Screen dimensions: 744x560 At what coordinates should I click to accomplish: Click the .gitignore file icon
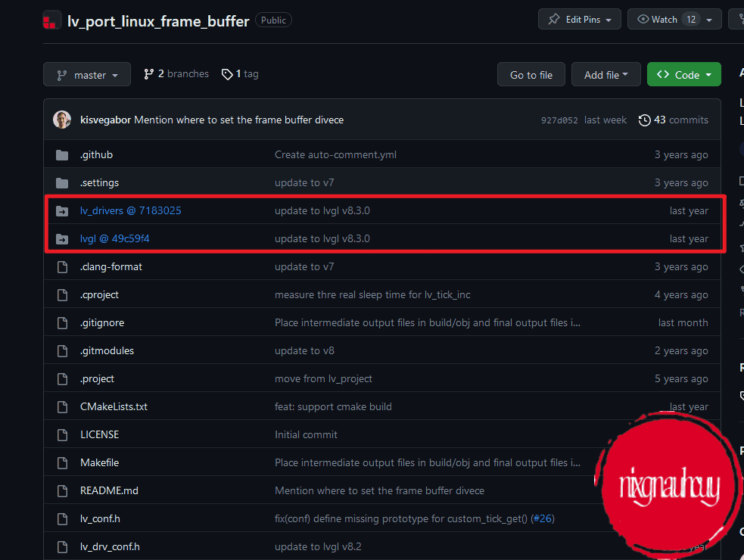[x=62, y=322]
